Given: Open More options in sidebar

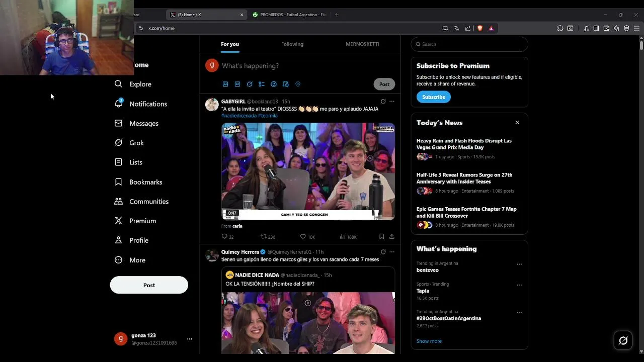Looking at the screenshot, I should [x=130, y=260].
